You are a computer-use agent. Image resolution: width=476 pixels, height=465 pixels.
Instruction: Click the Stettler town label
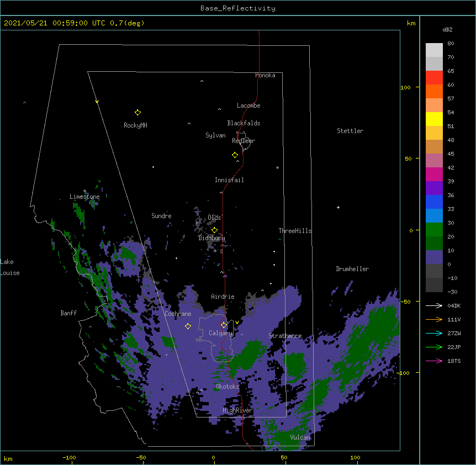click(x=350, y=131)
